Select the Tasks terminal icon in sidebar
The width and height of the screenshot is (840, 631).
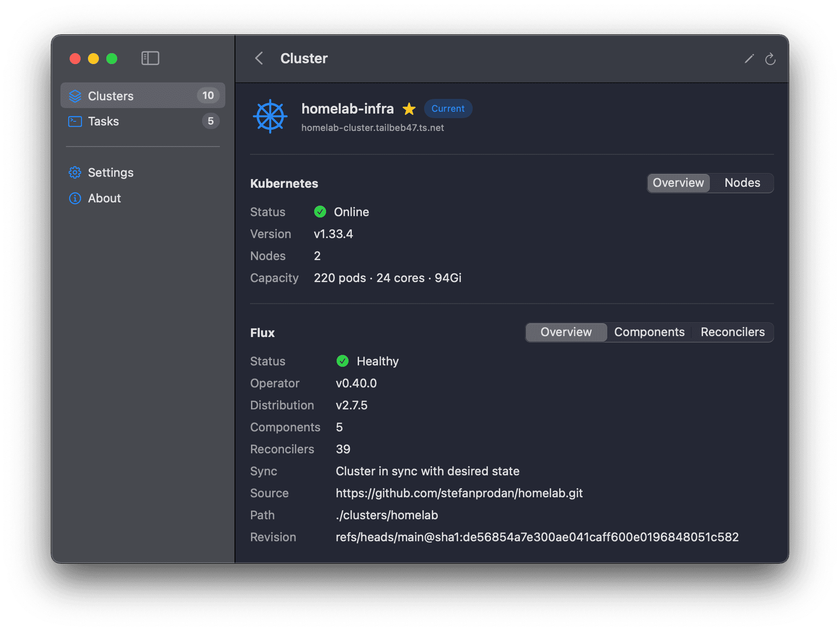[x=75, y=121]
